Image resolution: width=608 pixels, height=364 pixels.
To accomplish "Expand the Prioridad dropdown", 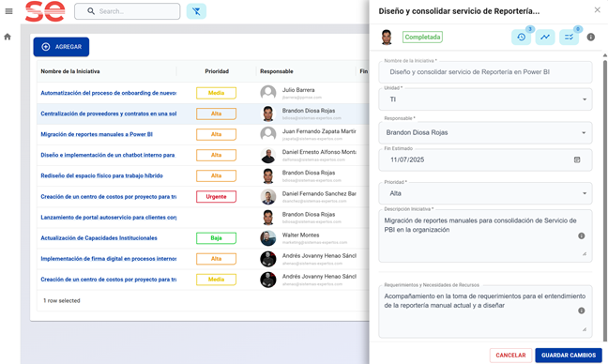I will [584, 193].
